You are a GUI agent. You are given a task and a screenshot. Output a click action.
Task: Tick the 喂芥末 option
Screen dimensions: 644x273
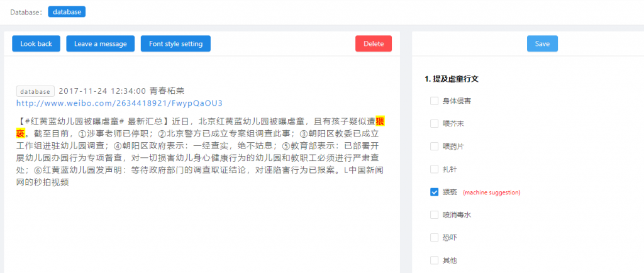pyautogui.click(x=434, y=123)
